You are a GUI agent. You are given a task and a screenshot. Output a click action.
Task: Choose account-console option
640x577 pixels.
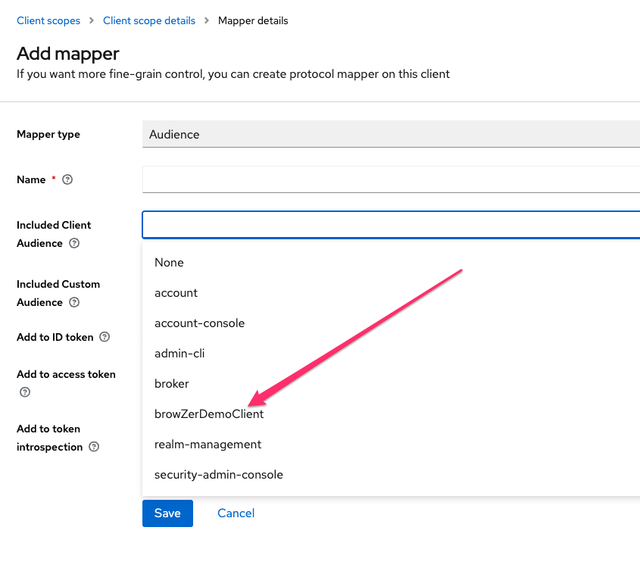coord(391,323)
